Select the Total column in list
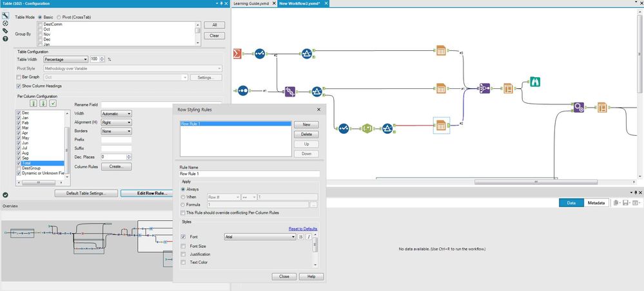The image size is (644, 291). [x=40, y=164]
